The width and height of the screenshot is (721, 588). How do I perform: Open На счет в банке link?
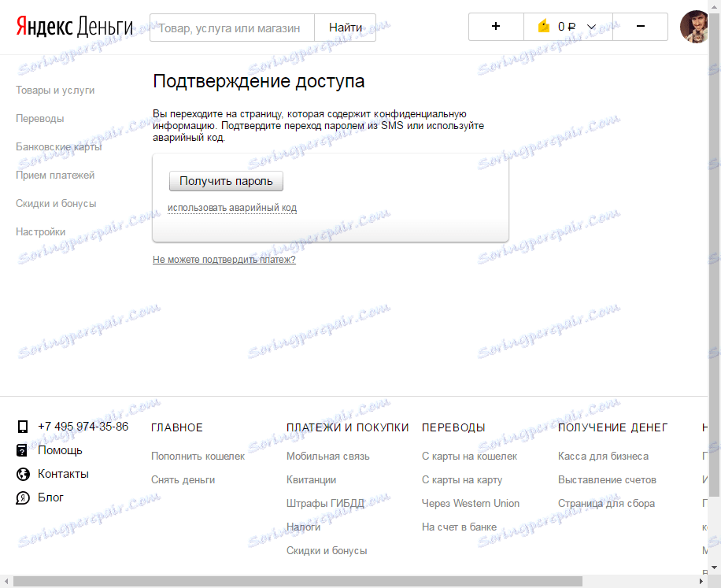[459, 527]
